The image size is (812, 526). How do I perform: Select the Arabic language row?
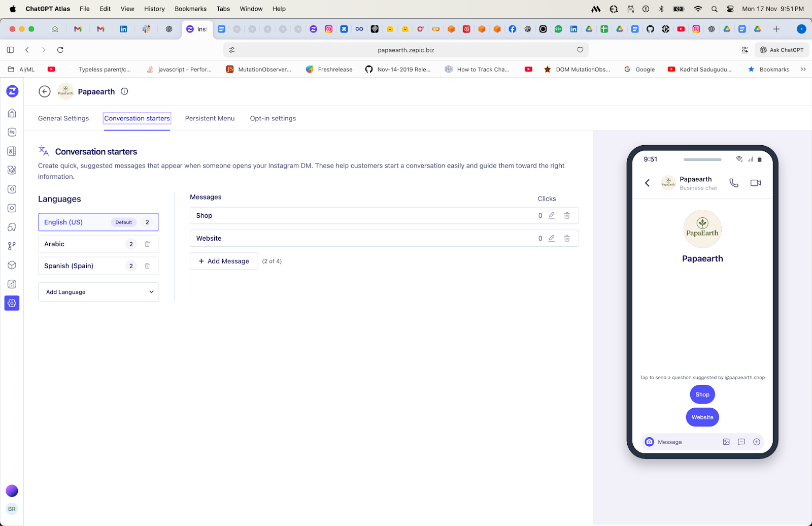point(98,244)
